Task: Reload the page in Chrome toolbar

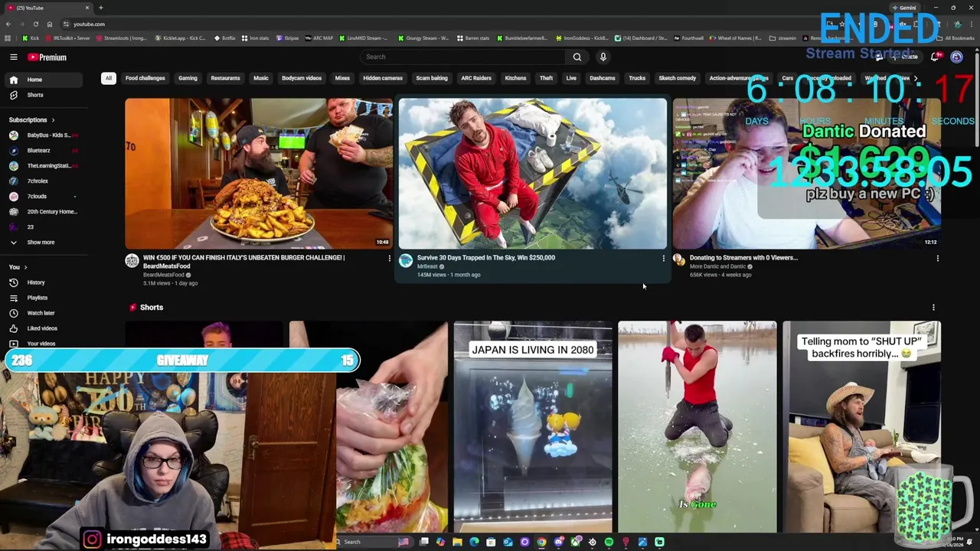Action: coord(35,24)
